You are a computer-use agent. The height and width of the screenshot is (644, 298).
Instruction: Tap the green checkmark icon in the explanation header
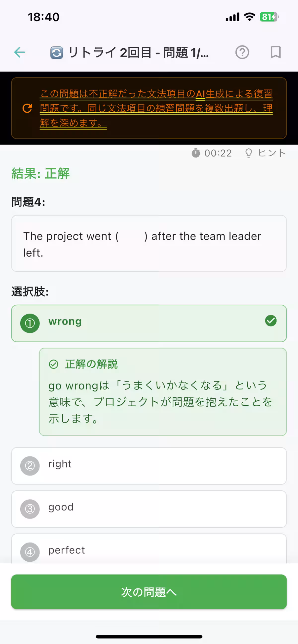(x=54, y=364)
